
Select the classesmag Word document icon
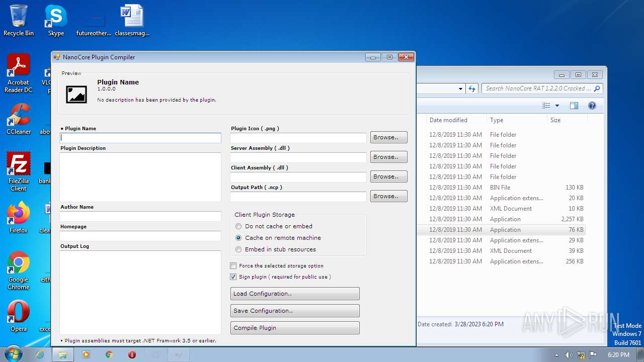[x=132, y=20]
